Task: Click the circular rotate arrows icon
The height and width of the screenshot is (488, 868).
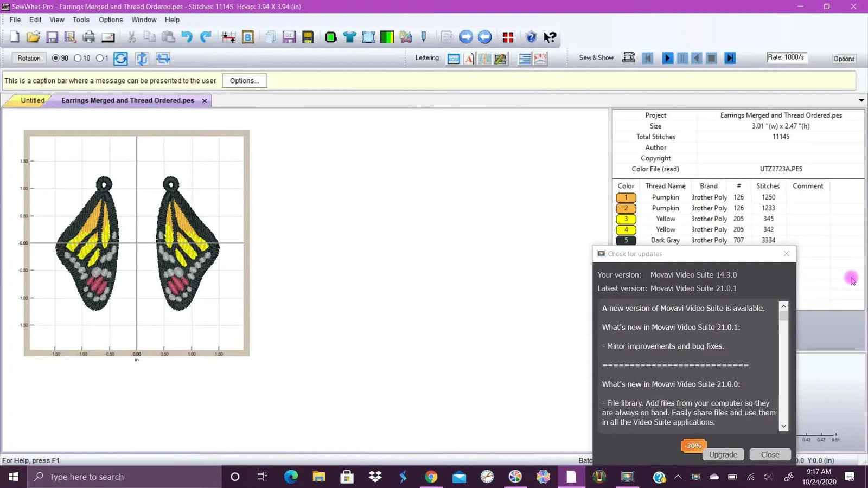Action: [120, 59]
